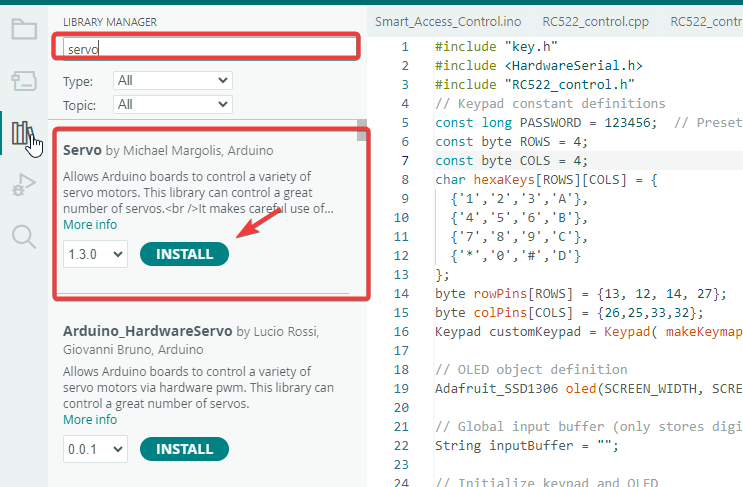The image size is (743, 487).
Task: Click code line '#include "RC522_control.h"'
Action: 535,84
